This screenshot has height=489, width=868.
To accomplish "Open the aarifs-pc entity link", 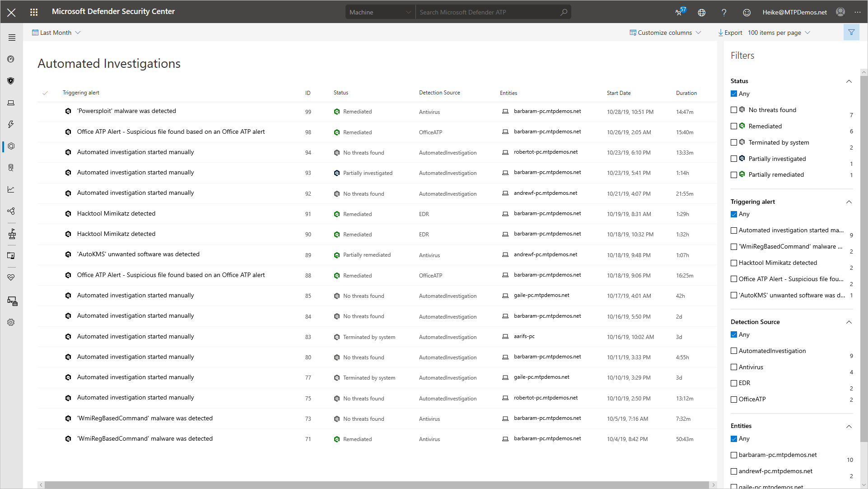I will 524,337.
